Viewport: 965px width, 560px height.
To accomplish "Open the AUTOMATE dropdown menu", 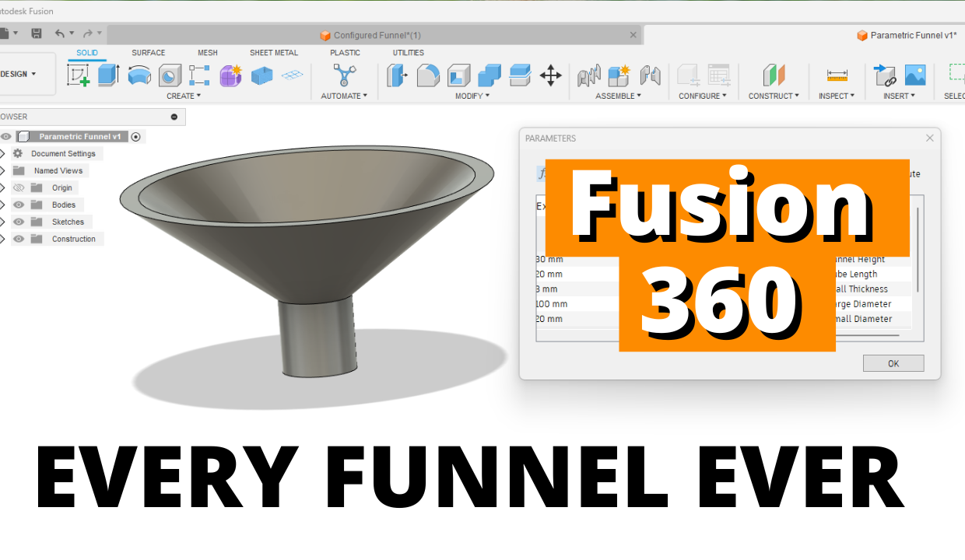I will (x=344, y=96).
